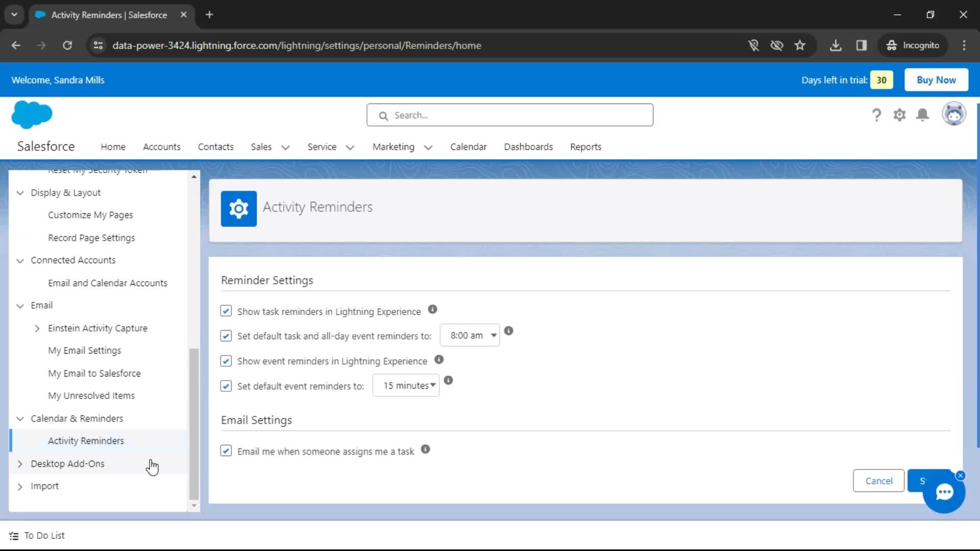Open the Setup gear icon
The width and height of the screenshot is (980, 551).
click(x=899, y=115)
